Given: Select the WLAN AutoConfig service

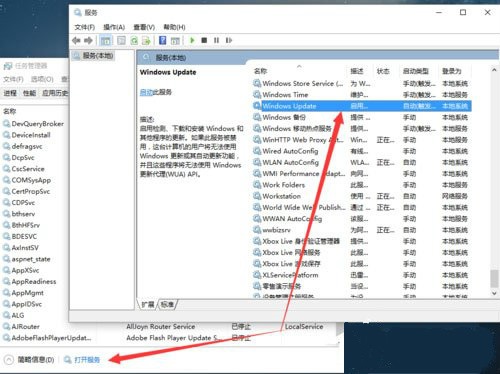Looking at the screenshot, I should [x=362, y=162].
